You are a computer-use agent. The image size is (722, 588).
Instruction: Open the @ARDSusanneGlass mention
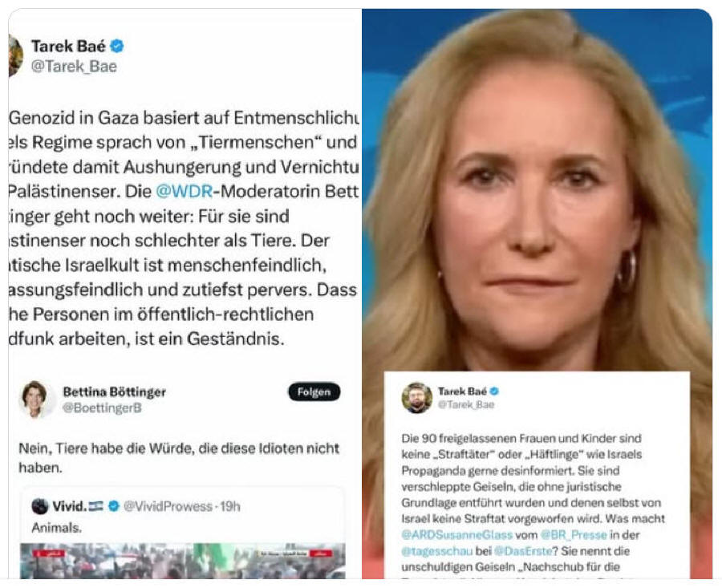click(x=456, y=535)
